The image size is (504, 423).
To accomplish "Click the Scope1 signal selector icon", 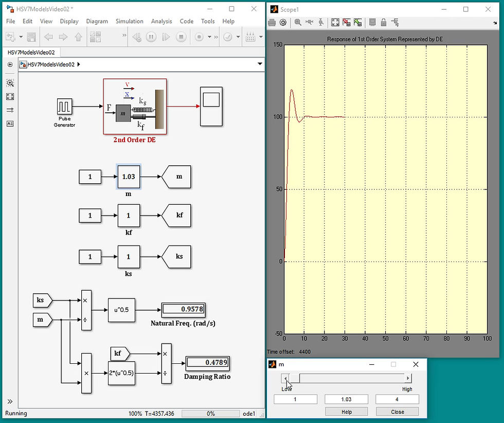I will point(395,23).
